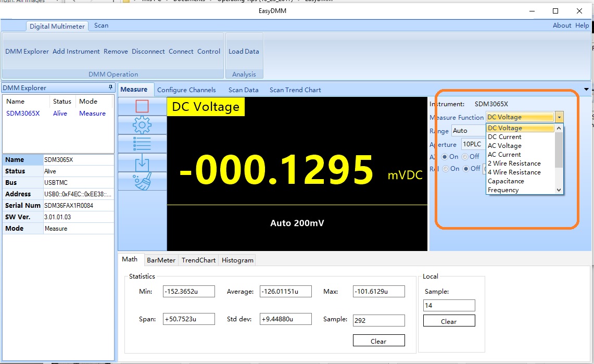Switch to the TrendChart tab
The width and height of the screenshot is (594, 364).
pos(198,260)
